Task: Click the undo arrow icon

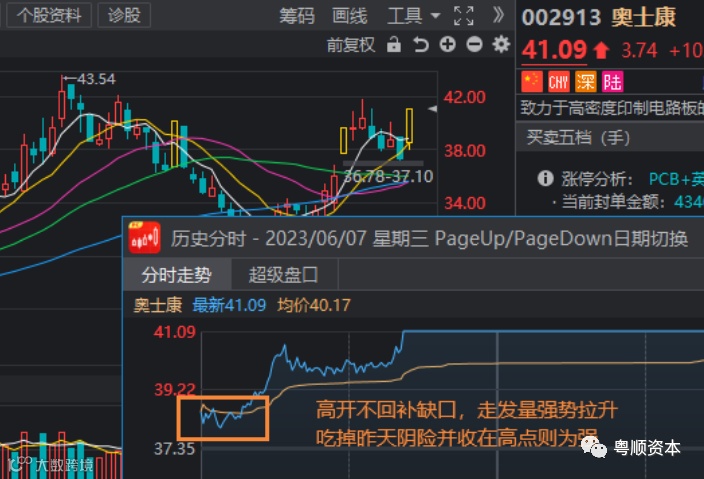Action: coord(421,44)
